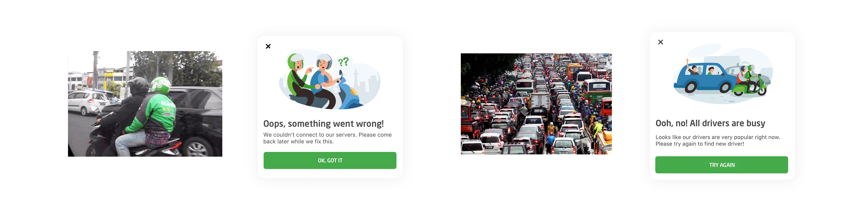Click the "drivers are very popular" message text

(x=718, y=140)
